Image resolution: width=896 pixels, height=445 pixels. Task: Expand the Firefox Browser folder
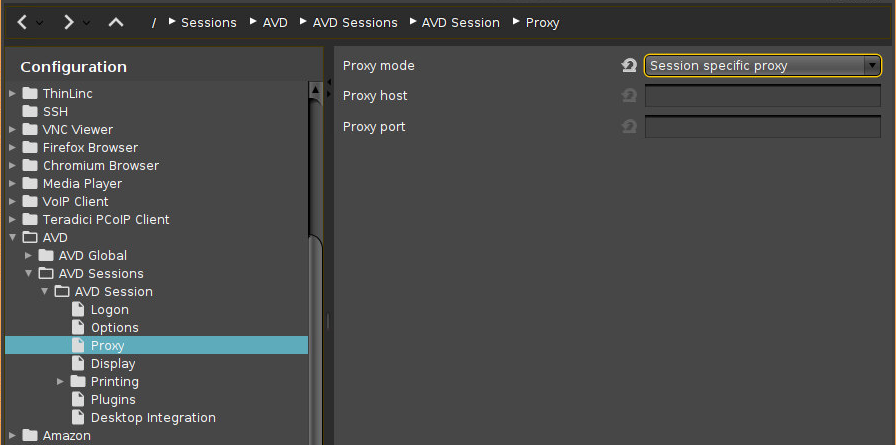coord(13,148)
